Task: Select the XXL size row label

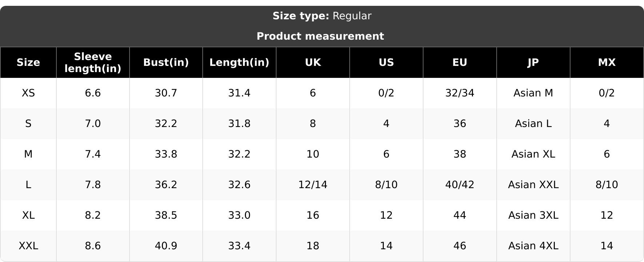Action: click(28, 246)
